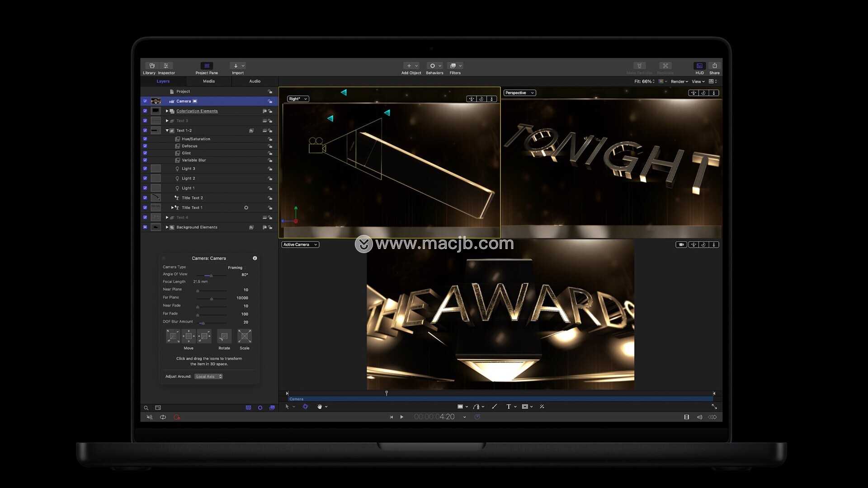This screenshot has height=488, width=868.
Task: Disable the Glint filter checkbox
Action: [145, 153]
